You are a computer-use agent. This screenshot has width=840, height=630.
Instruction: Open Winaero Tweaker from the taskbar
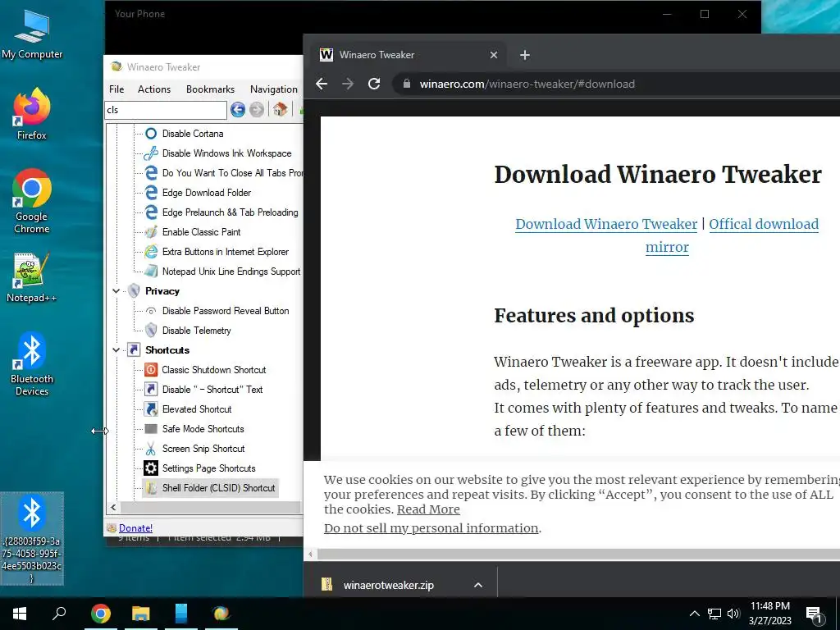[x=221, y=614]
